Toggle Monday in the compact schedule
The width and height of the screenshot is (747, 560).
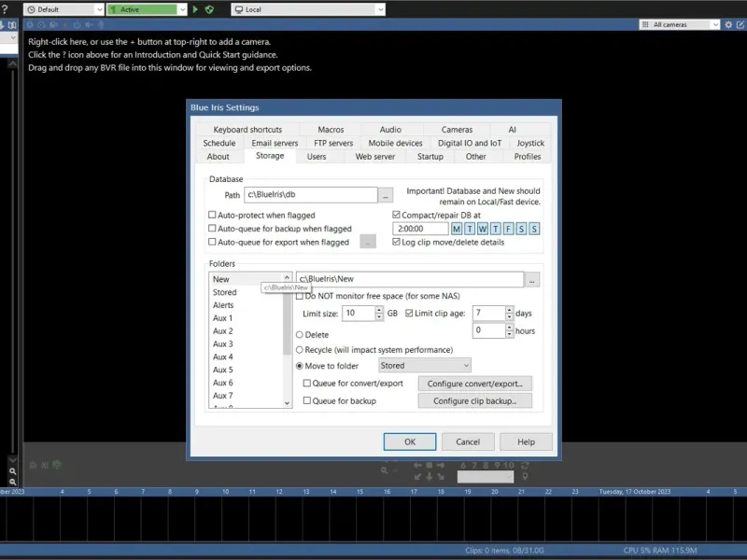pos(457,229)
